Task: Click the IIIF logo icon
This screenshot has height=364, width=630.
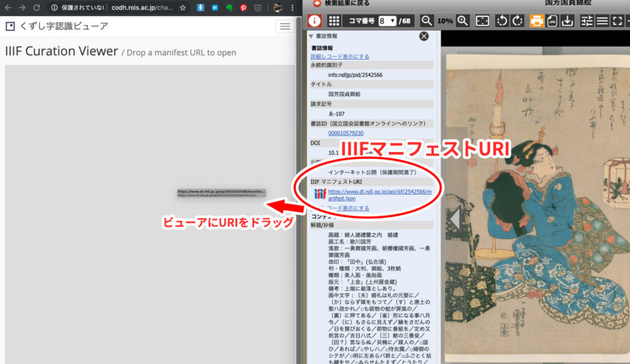Action: [x=320, y=194]
